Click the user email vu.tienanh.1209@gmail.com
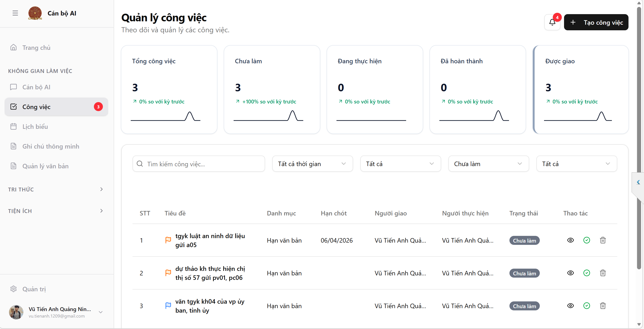The width and height of the screenshot is (644, 329). click(x=57, y=316)
